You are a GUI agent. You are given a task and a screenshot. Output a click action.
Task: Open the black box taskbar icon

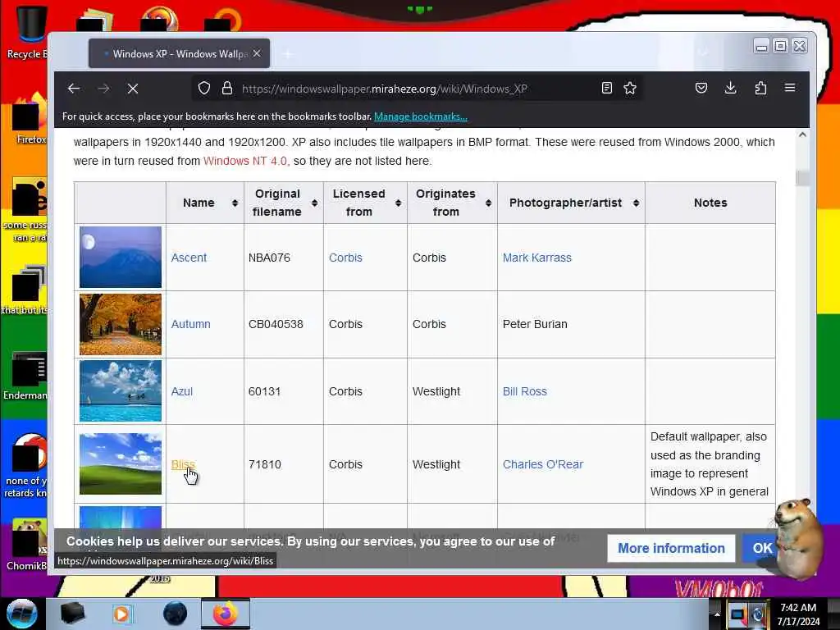[x=72, y=614]
